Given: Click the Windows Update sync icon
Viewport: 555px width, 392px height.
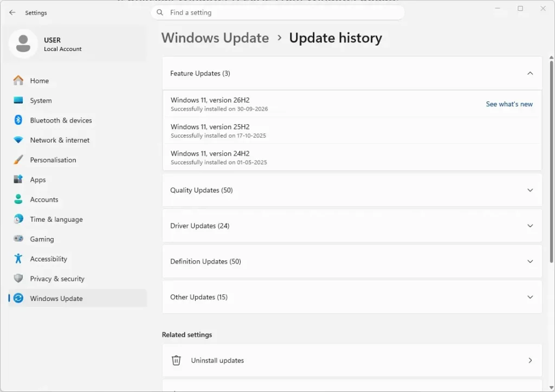Looking at the screenshot, I should (18, 298).
